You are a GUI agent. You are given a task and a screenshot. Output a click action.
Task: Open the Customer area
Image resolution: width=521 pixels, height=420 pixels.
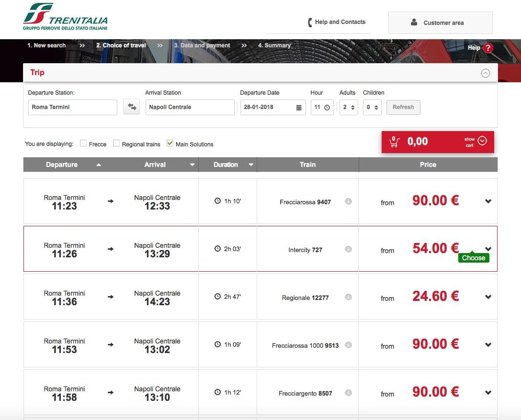[x=440, y=22]
